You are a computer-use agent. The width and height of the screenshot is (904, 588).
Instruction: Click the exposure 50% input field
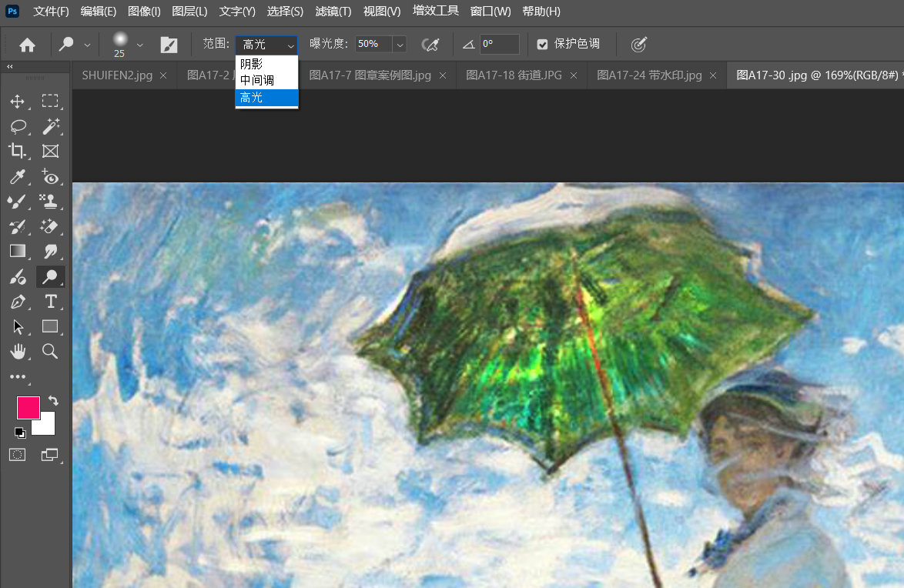[373, 45]
